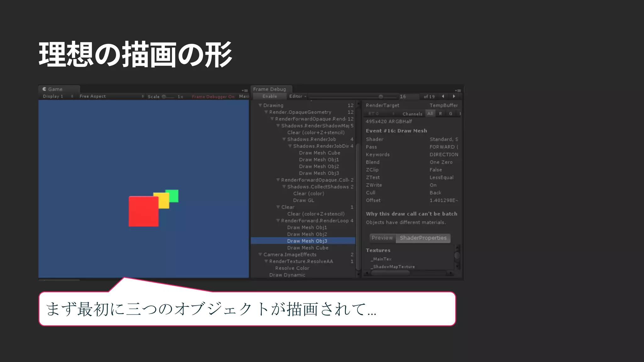Move the Game view Scale slider
Viewport: 644px width, 362px height.
pyautogui.click(x=168, y=97)
